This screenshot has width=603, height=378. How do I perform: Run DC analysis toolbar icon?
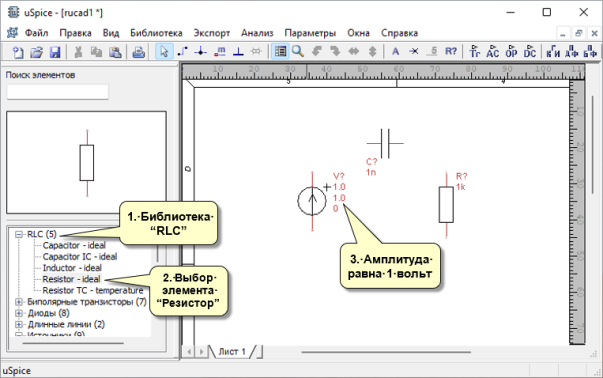pyautogui.click(x=530, y=52)
